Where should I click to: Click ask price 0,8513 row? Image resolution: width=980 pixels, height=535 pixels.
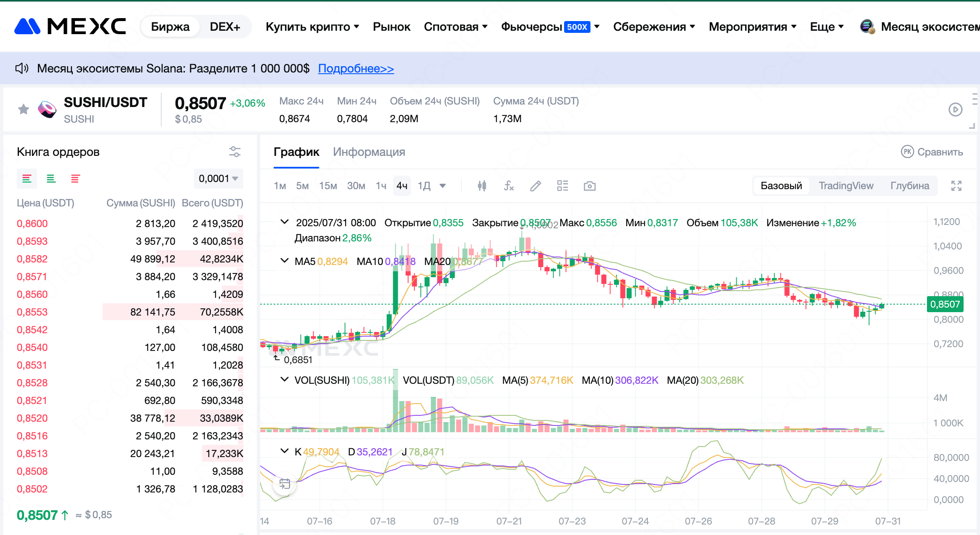pyautogui.click(x=130, y=453)
